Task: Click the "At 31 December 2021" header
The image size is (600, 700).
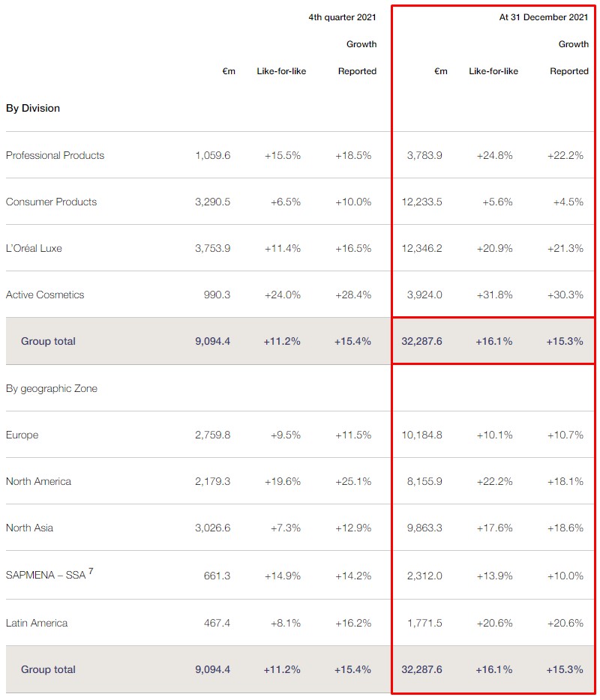Action: pyautogui.click(x=544, y=16)
